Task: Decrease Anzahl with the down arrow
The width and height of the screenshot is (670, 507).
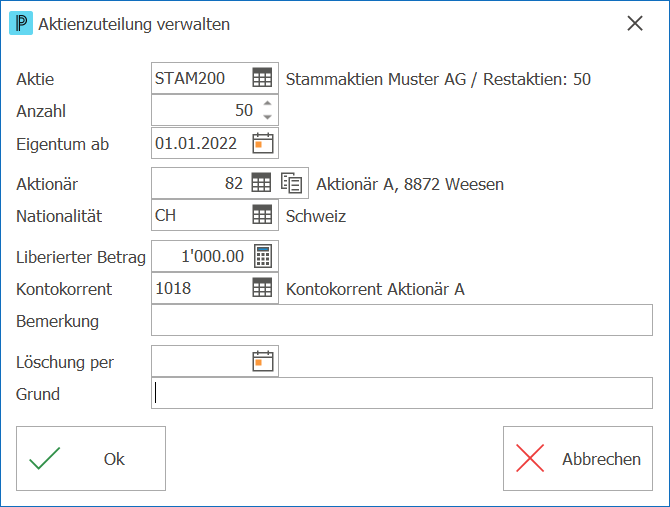Action: coord(267,117)
